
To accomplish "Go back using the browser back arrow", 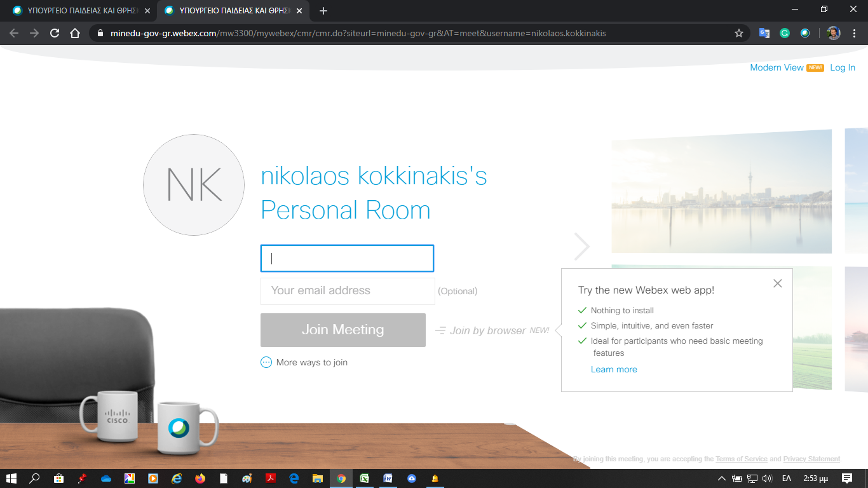I will (x=14, y=33).
